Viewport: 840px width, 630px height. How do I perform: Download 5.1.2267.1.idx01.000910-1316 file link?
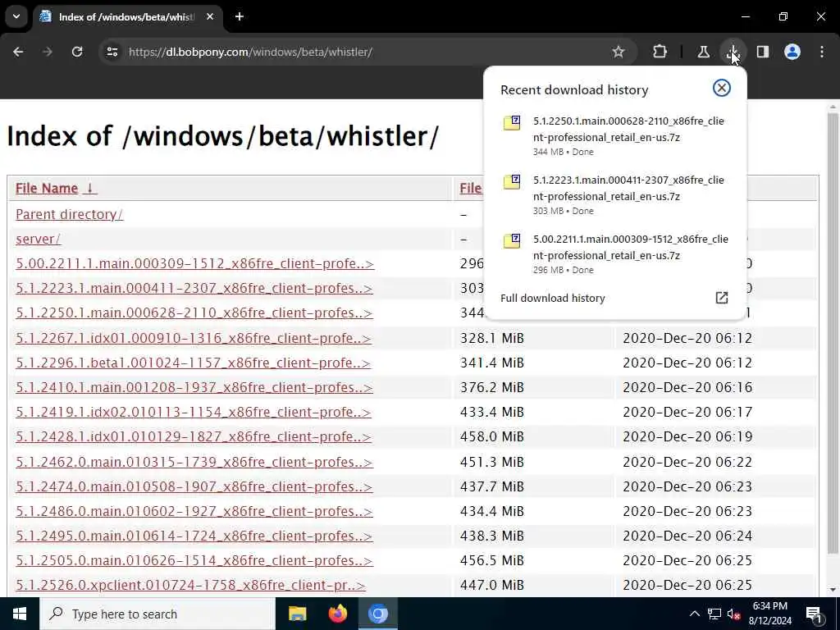pos(193,339)
